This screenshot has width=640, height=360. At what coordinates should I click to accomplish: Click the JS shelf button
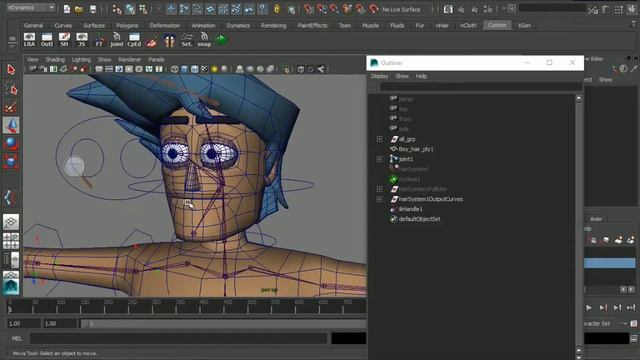(x=82, y=40)
